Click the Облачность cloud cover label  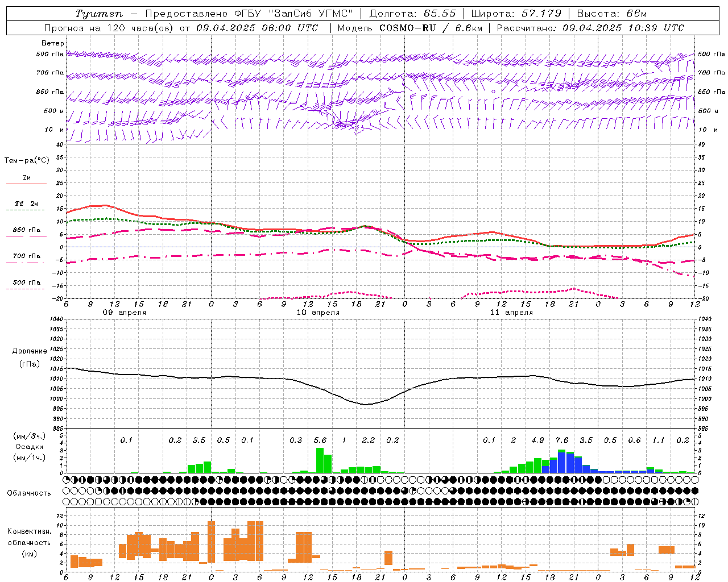pyautogui.click(x=29, y=493)
